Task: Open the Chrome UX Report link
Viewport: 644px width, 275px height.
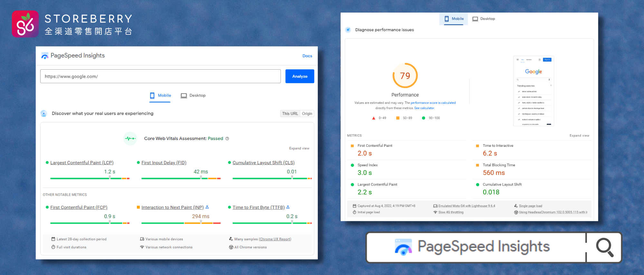Action: click(275, 239)
